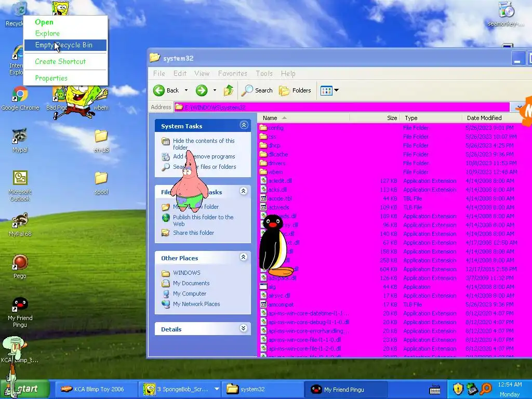Viewport: 532px width, 399px height.
Task: Open the Mypal desktop icon
Action: tap(20, 140)
